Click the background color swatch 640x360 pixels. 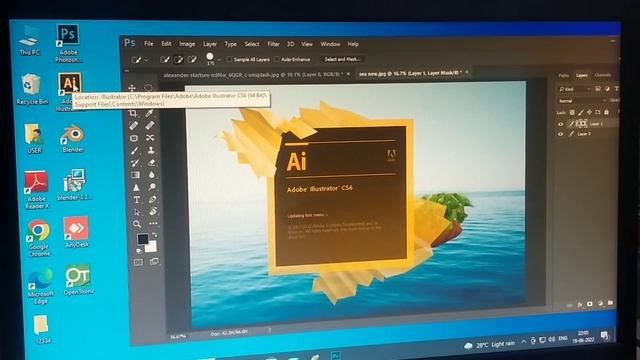(151, 247)
